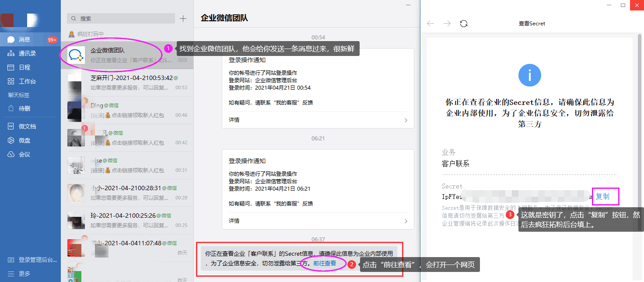Open the 玲-2021-04-2100:25:26 chat
The image size is (644, 282).
[127, 220]
